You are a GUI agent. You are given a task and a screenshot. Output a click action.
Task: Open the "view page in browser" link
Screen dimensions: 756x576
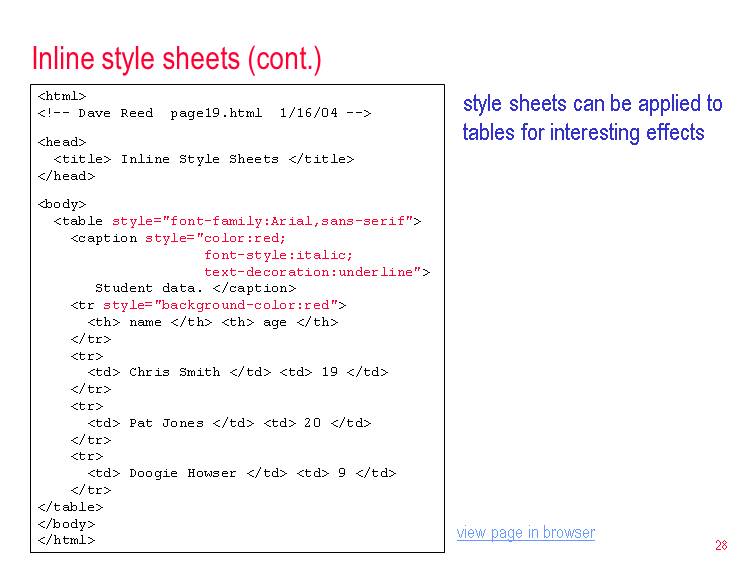pos(525,533)
